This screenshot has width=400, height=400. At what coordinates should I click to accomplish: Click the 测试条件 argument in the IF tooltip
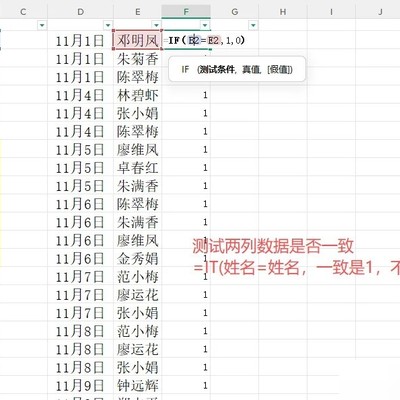pos(216,69)
